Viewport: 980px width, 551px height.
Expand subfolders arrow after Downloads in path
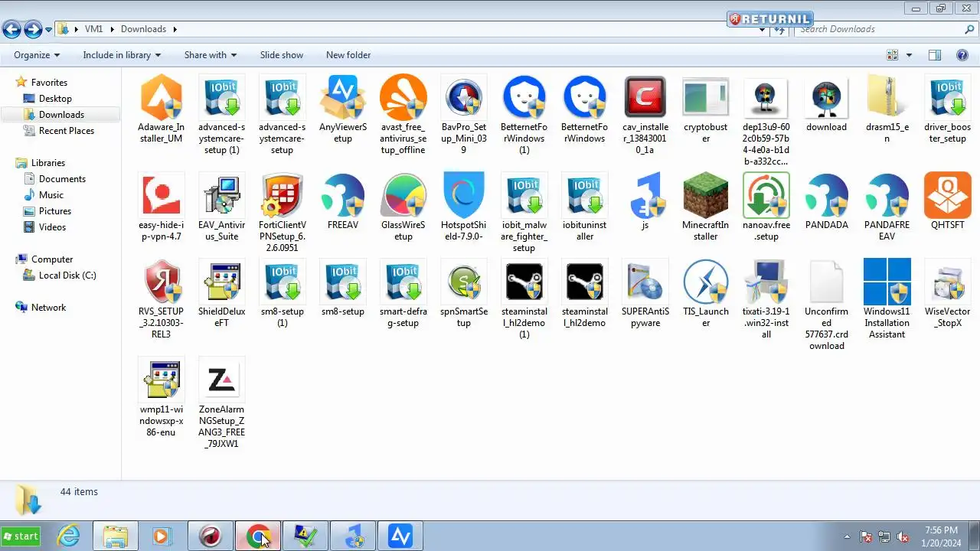point(175,29)
